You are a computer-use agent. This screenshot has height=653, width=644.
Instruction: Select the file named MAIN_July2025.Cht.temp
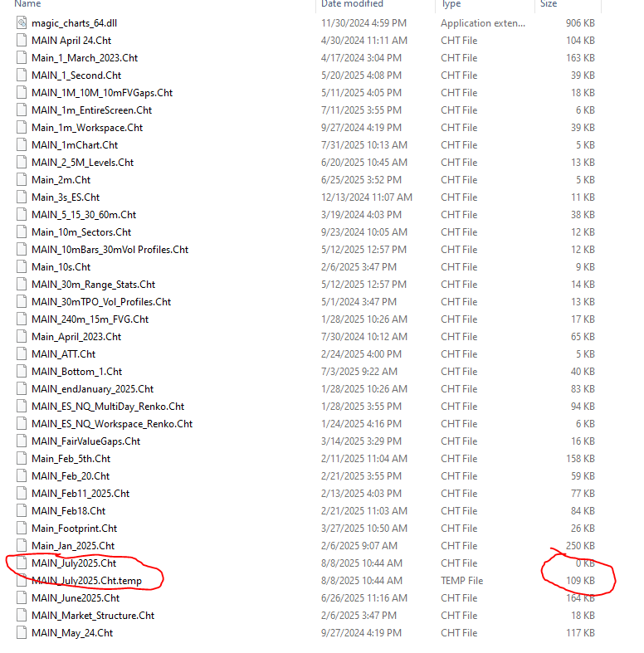tap(86, 581)
